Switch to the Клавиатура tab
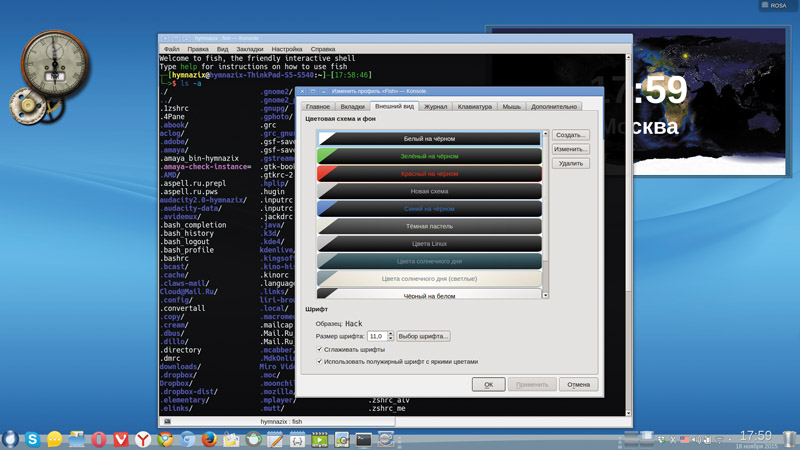800x450 pixels. [474, 107]
